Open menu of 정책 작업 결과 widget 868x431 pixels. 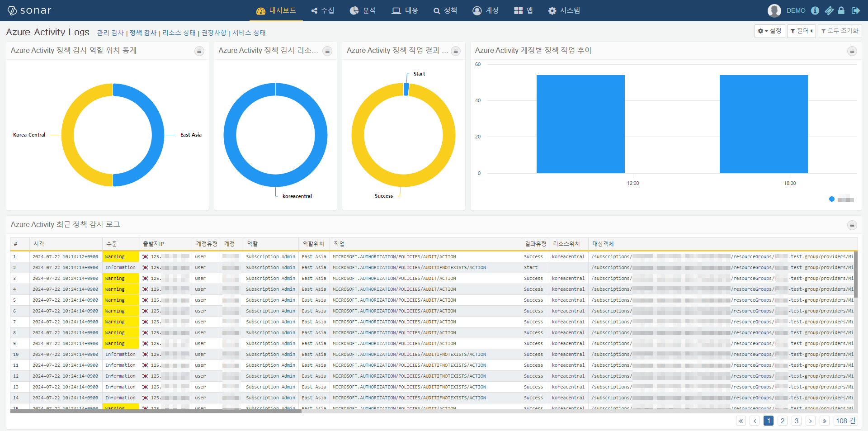pos(456,51)
